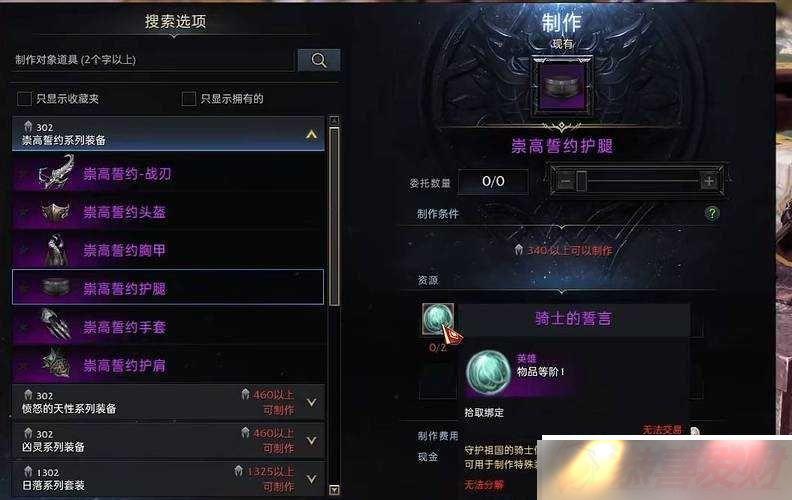Viewport: 792px width, 500px height.
Task: Toggle favorite star on 崇高誓约-战刃
Action: [x=23, y=174]
